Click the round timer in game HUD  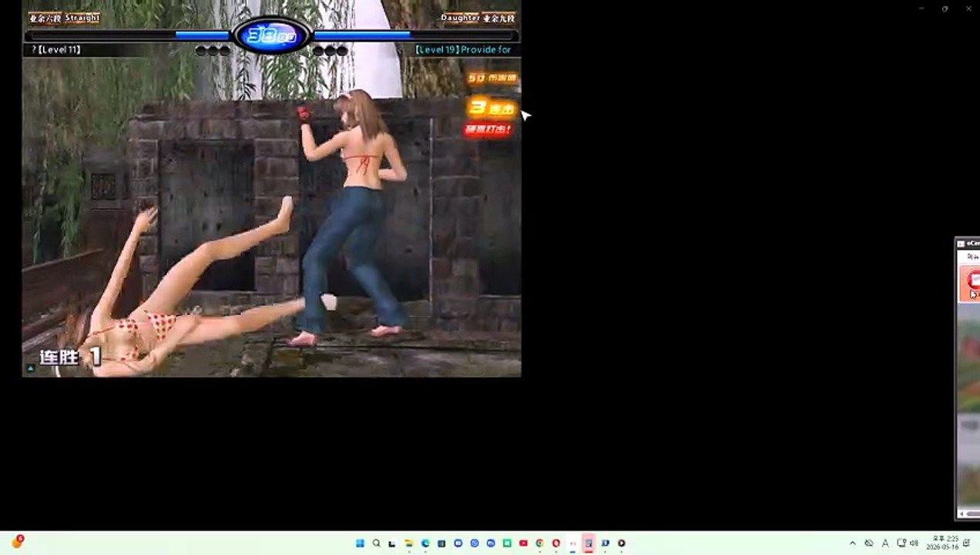click(271, 35)
